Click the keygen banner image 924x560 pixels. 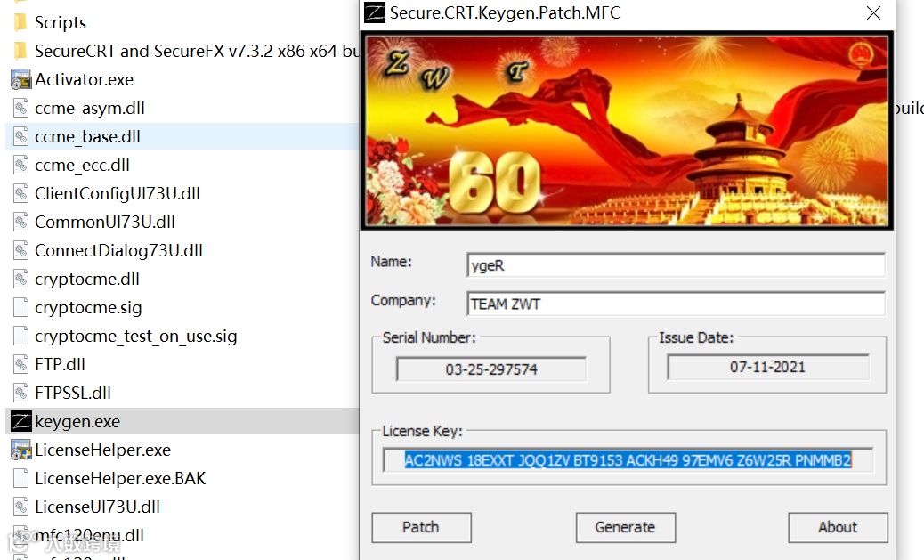pyautogui.click(x=627, y=131)
